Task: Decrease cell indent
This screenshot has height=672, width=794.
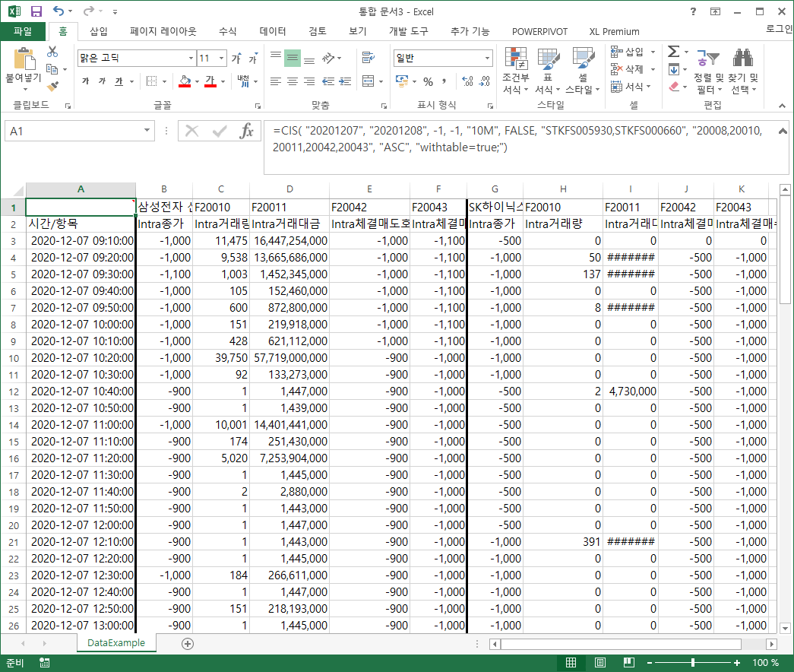Action: pos(328,81)
